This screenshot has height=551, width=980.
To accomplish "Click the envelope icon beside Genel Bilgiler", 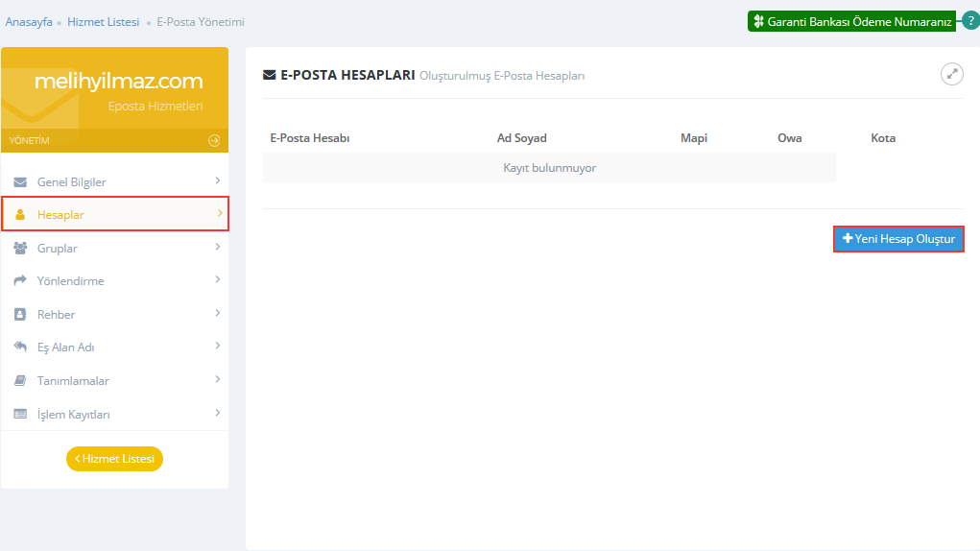I will tap(20, 182).
